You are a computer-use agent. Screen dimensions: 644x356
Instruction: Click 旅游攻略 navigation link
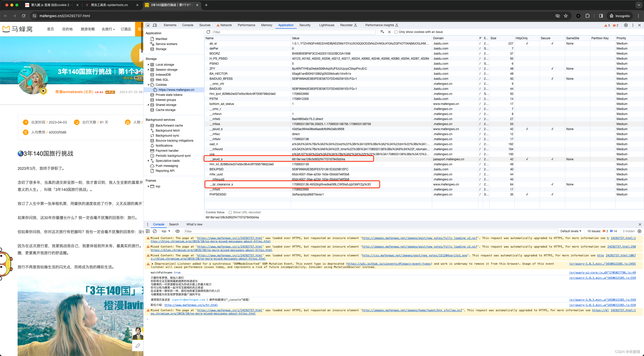click(x=88, y=29)
